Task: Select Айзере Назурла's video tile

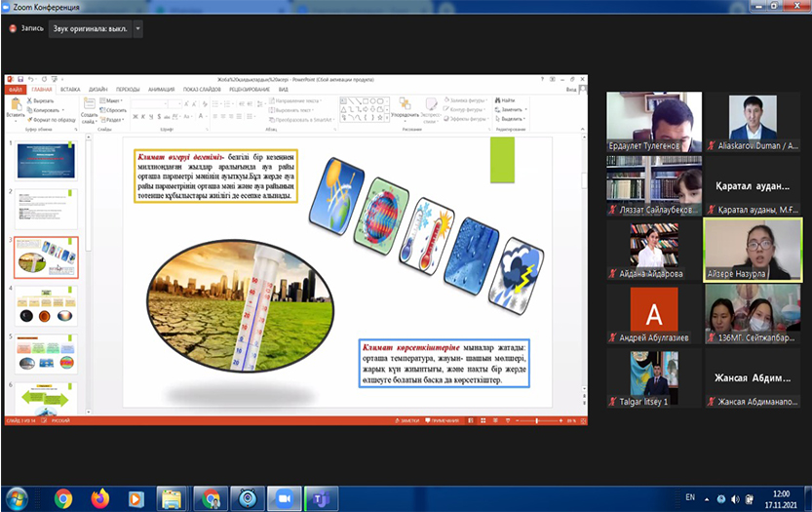Action: (x=753, y=250)
